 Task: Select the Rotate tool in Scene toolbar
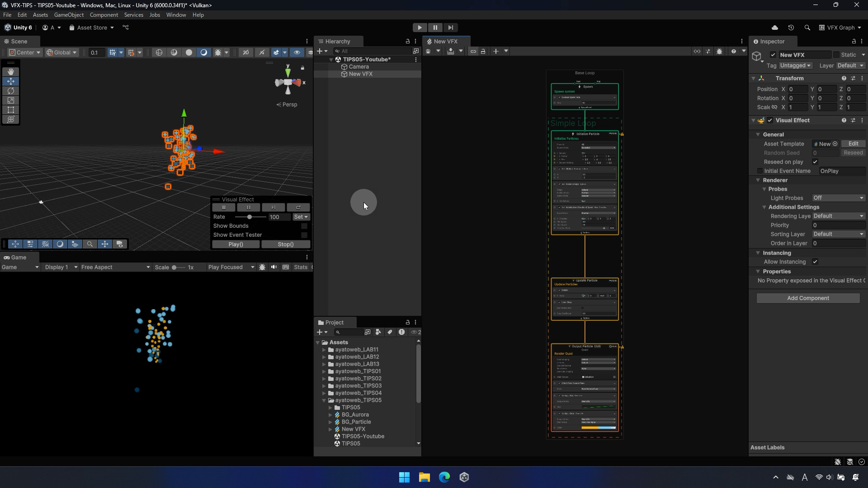point(10,91)
